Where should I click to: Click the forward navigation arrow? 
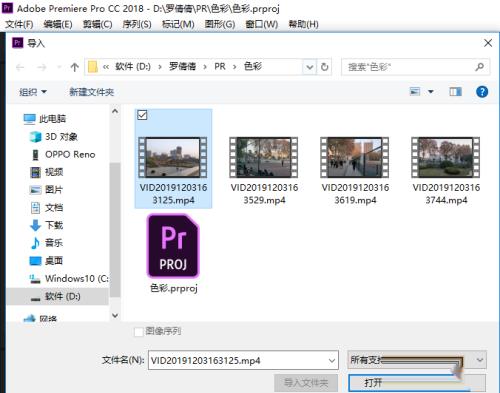[42, 67]
